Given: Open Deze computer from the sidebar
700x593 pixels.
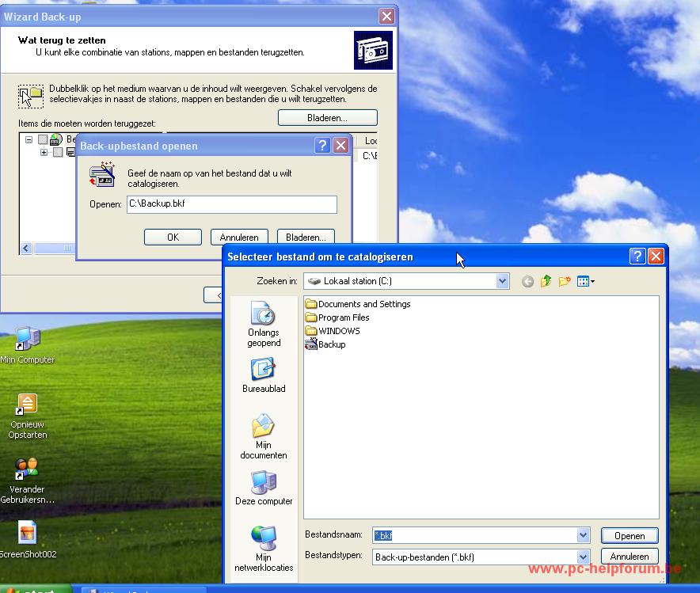Looking at the screenshot, I should [x=263, y=487].
